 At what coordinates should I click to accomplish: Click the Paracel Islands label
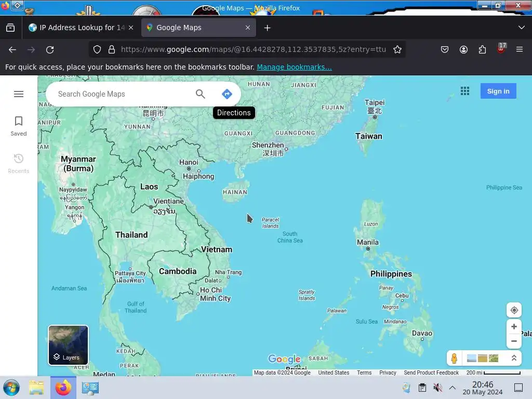pyautogui.click(x=270, y=223)
